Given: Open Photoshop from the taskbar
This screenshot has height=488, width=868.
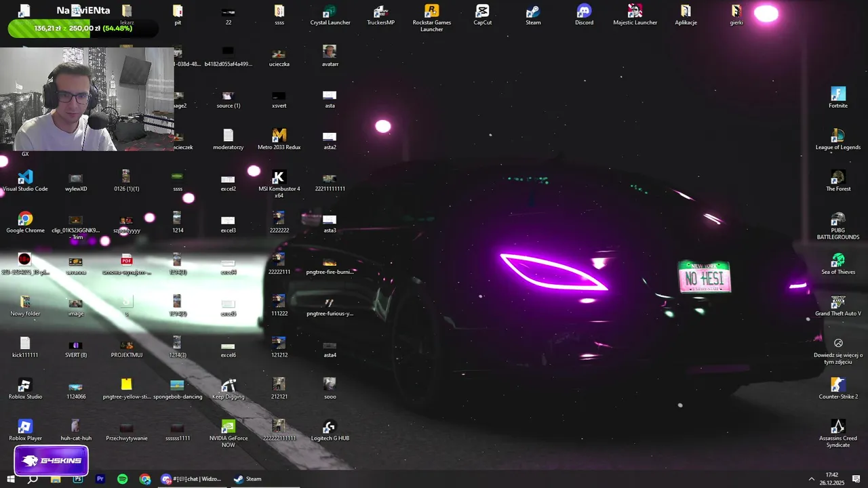Looking at the screenshot, I should coord(77,479).
